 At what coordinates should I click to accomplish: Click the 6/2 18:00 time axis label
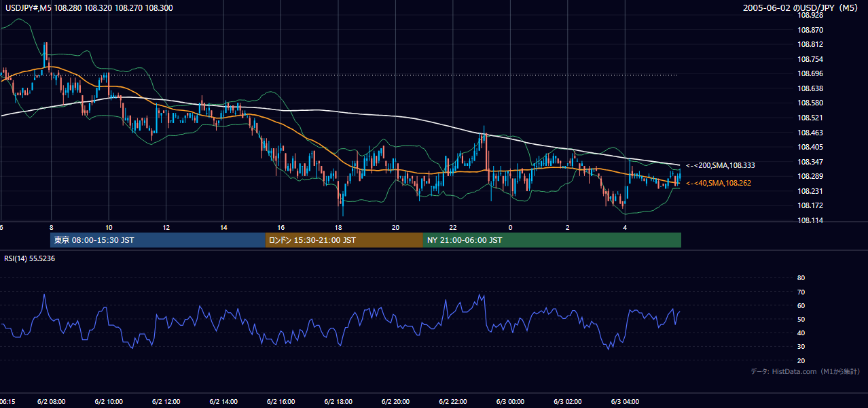point(338,401)
